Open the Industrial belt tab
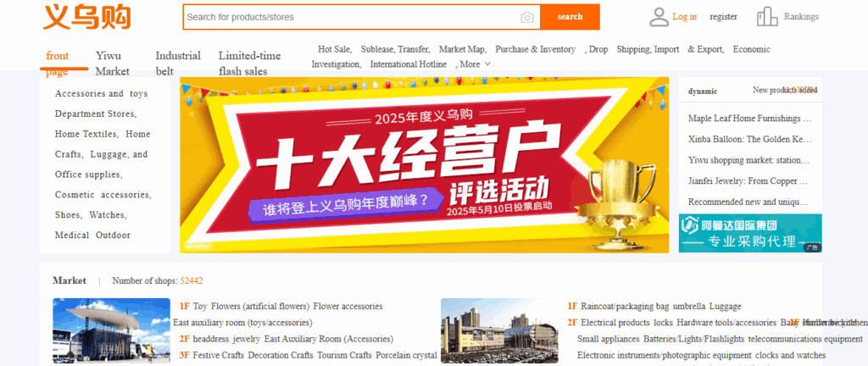This screenshot has width=868, height=366. (x=178, y=63)
